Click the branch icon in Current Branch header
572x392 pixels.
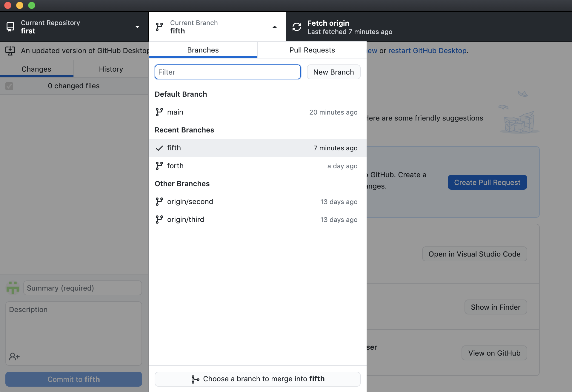coord(159,27)
